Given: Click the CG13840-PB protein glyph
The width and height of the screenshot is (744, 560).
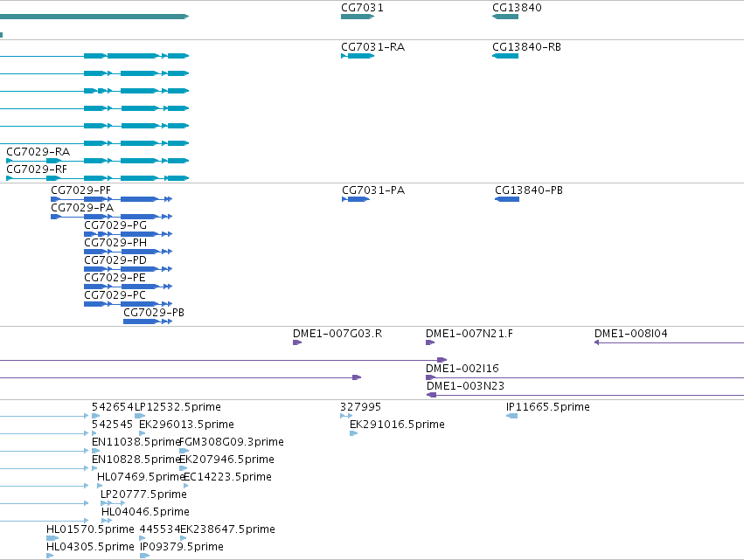Looking at the screenshot, I should [x=507, y=199].
